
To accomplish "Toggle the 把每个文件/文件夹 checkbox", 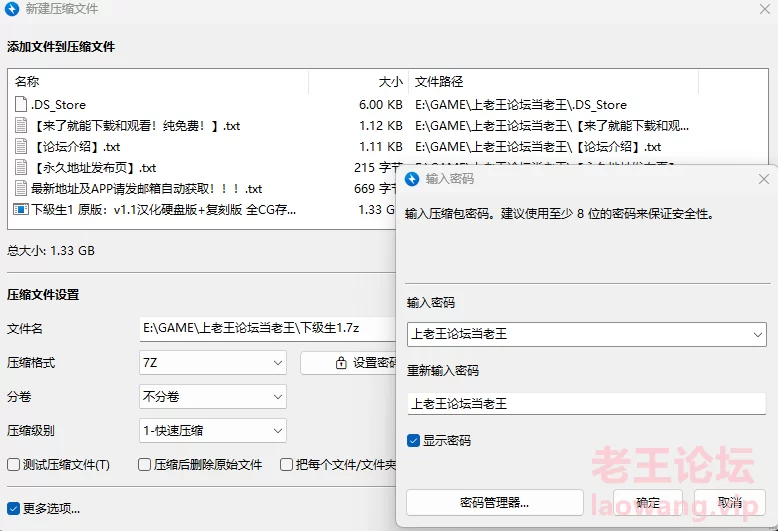I will click(x=286, y=465).
